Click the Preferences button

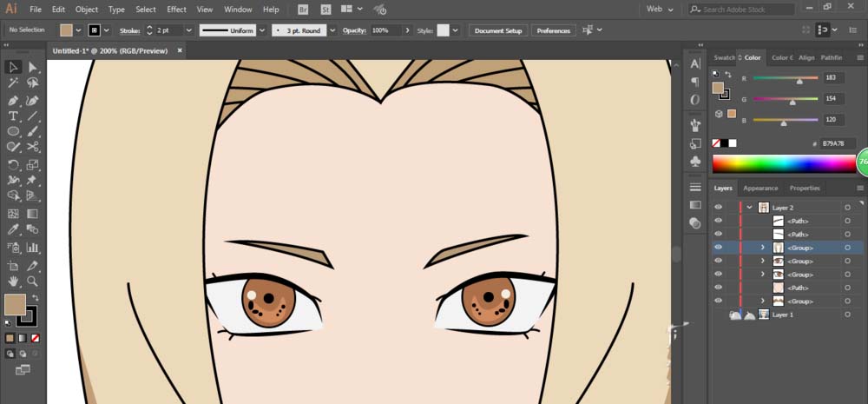click(x=554, y=30)
